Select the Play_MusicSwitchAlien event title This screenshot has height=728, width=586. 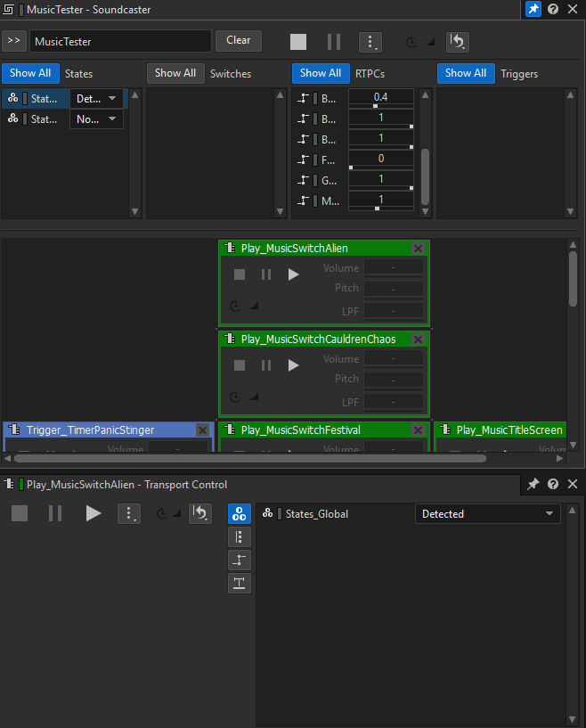click(294, 249)
